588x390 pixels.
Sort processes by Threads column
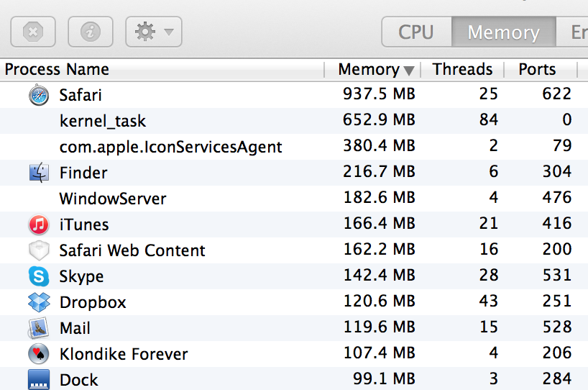[x=462, y=70]
